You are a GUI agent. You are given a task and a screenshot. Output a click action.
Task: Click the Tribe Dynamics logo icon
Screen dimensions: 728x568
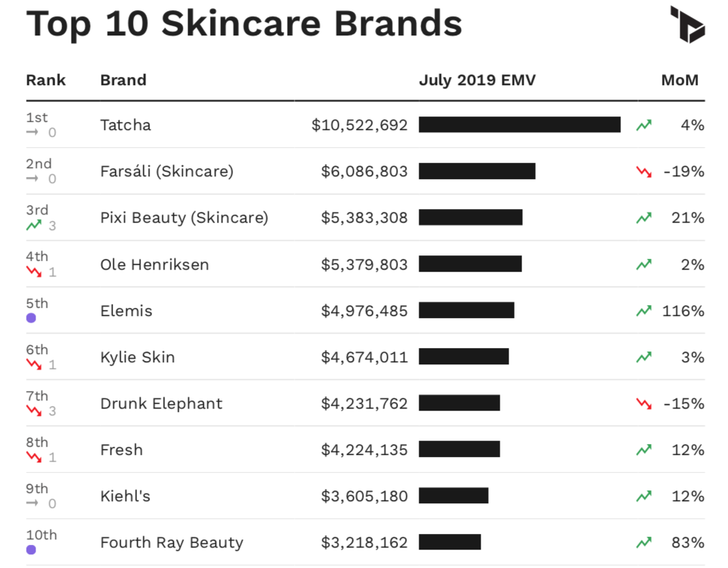click(687, 24)
